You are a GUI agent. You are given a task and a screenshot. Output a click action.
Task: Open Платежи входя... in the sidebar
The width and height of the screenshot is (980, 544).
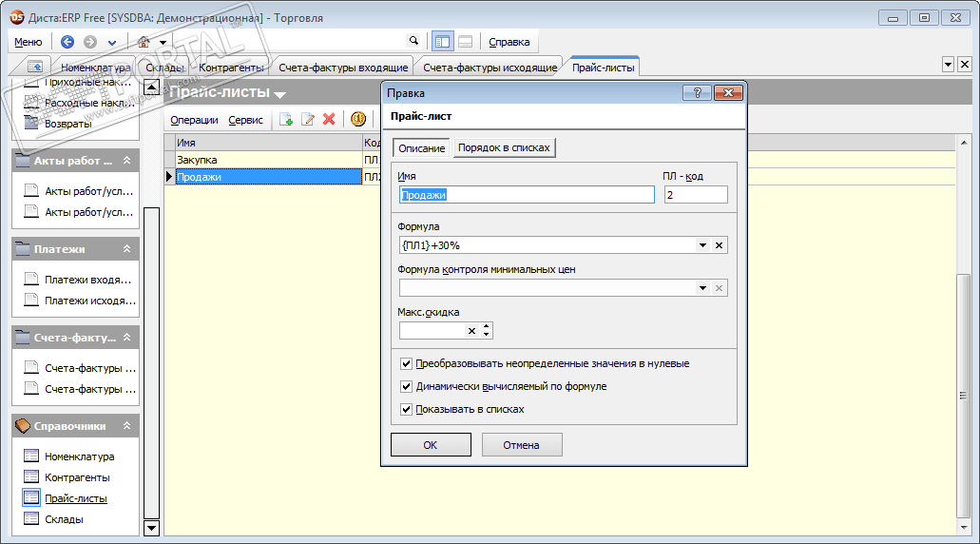(87, 280)
